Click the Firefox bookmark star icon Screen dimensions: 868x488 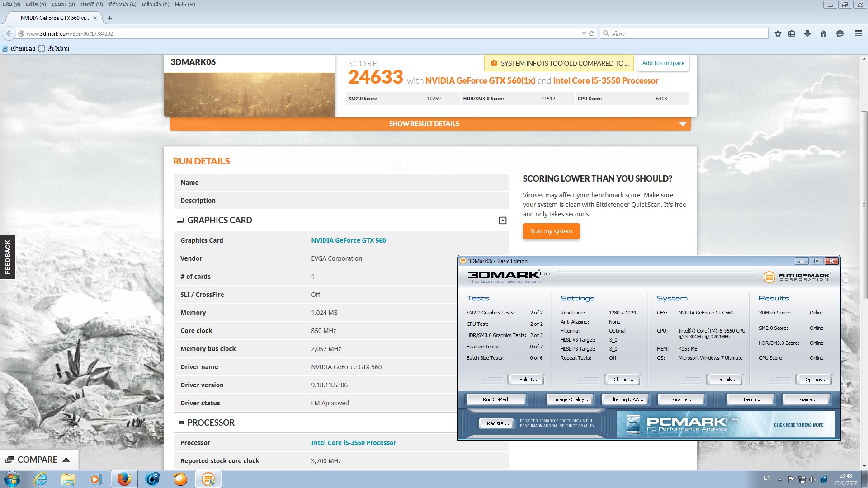point(778,33)
